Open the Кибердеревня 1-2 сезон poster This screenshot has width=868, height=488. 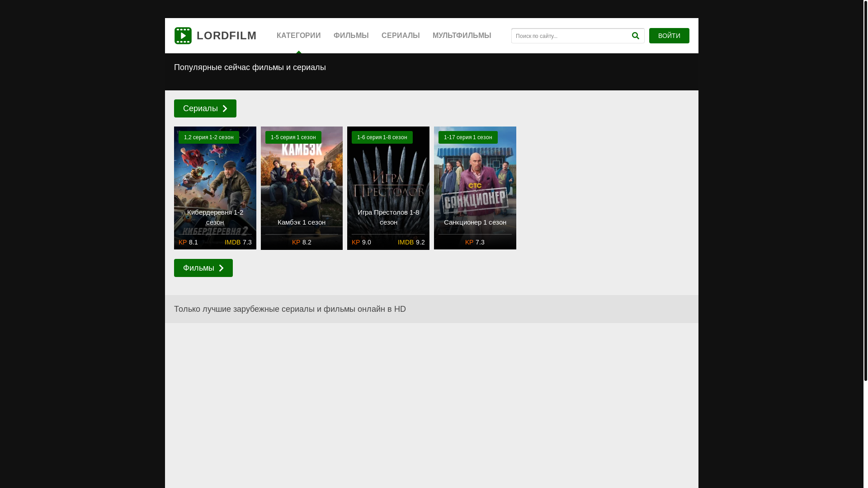click(215, 188)
